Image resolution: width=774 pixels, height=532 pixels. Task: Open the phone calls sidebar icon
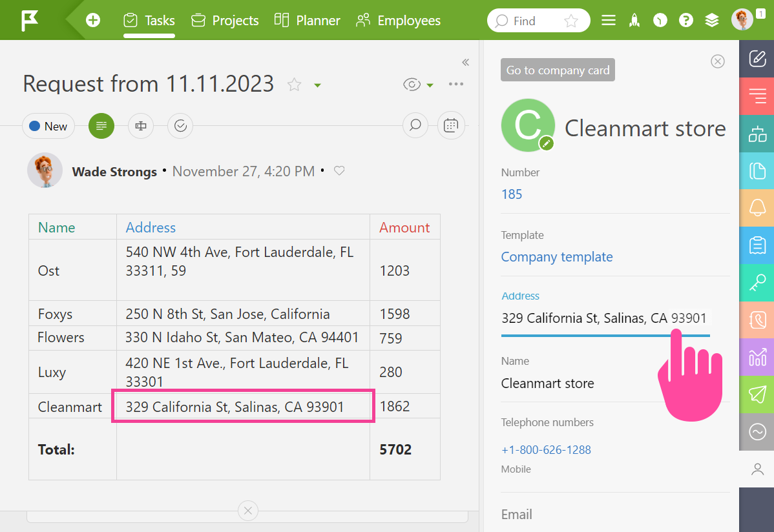tap(757, 320)
